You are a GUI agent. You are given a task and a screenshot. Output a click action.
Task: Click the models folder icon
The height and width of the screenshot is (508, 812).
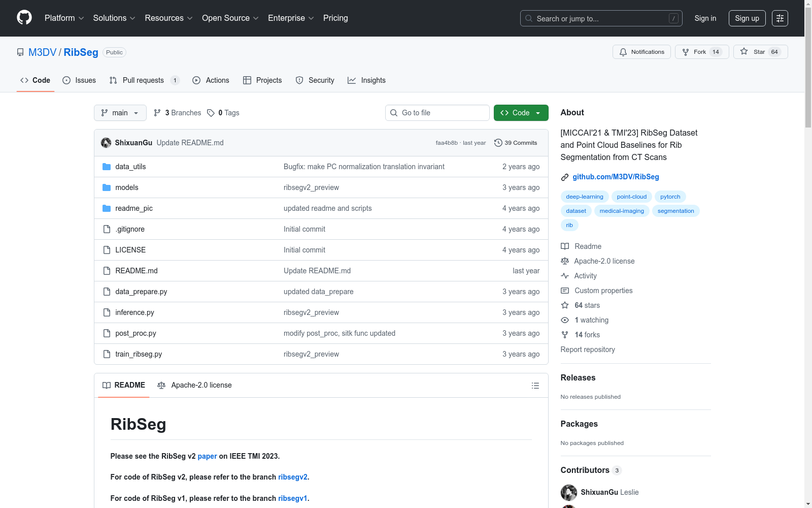(107, 187)
